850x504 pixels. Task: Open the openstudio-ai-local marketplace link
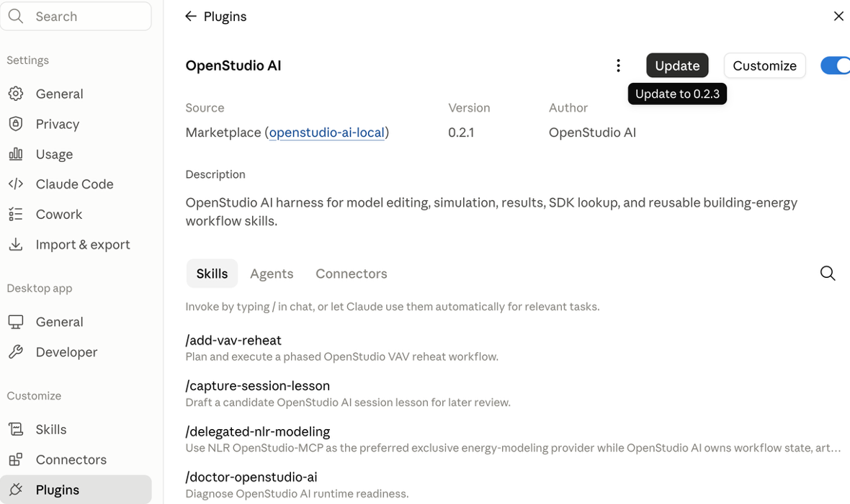tap(326, 132)
